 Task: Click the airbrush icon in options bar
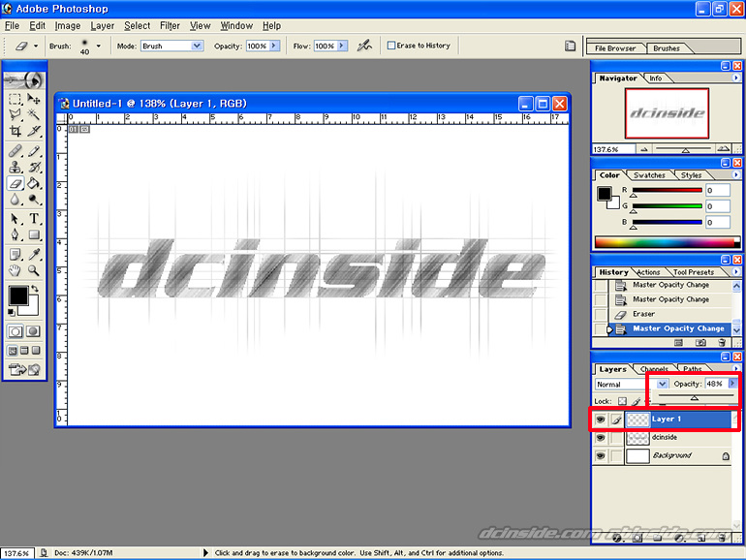(364, 46)
